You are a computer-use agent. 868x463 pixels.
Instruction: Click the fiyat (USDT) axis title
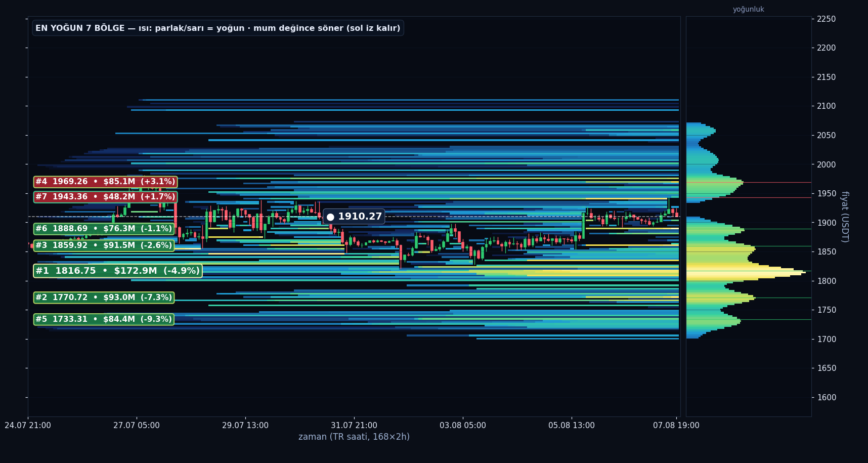[x=844, y=217]
